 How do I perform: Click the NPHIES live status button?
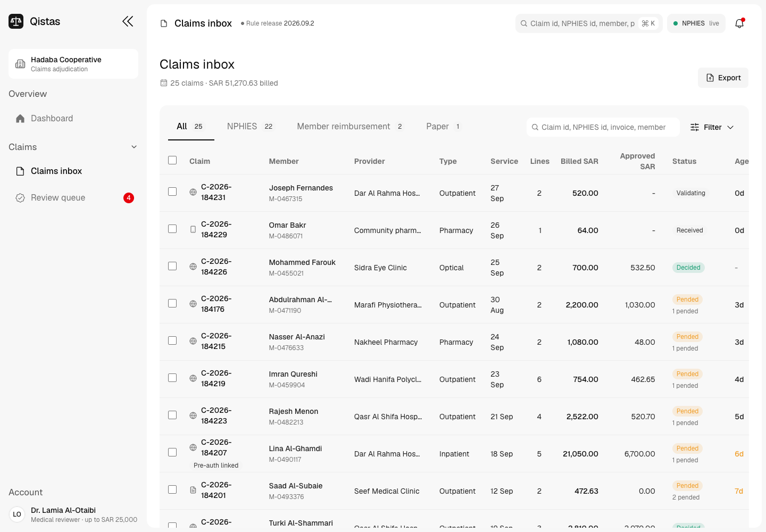(x=696, y=23)
